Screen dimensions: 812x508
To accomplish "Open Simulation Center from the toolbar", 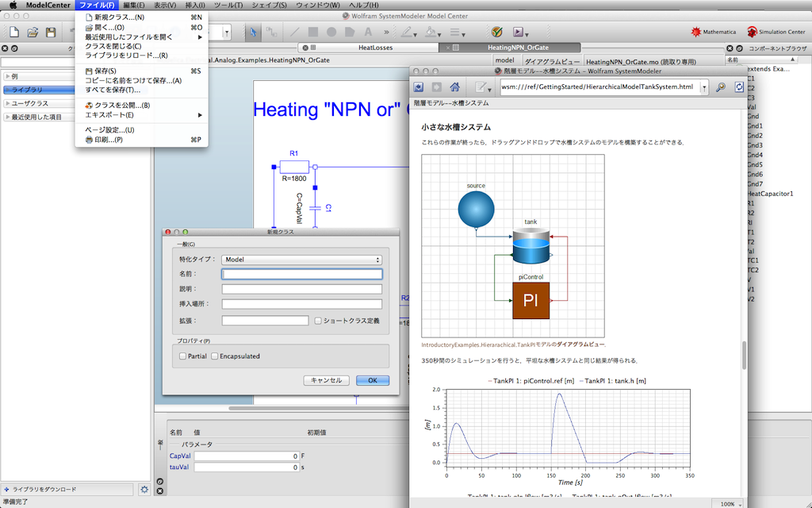I will tap(776, 32).
